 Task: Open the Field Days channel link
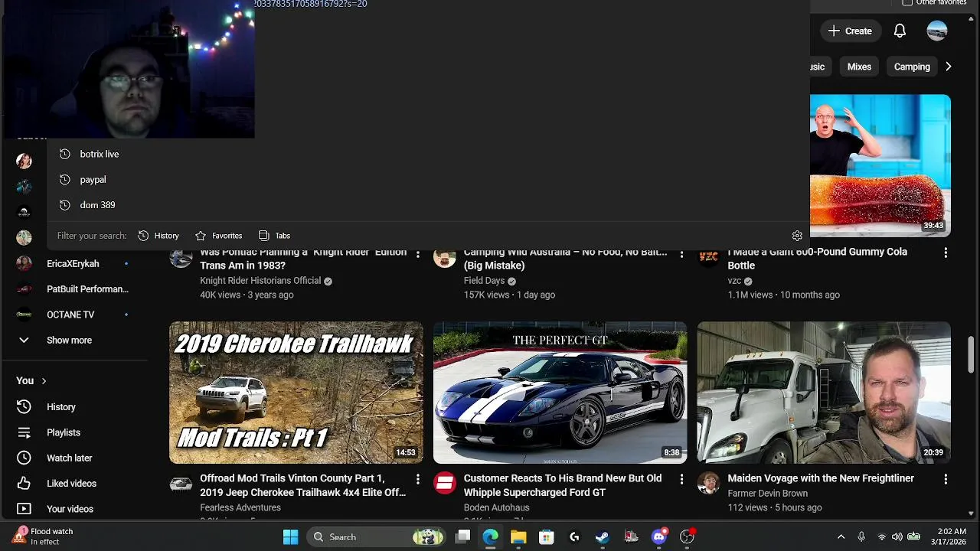pos(485,281)
